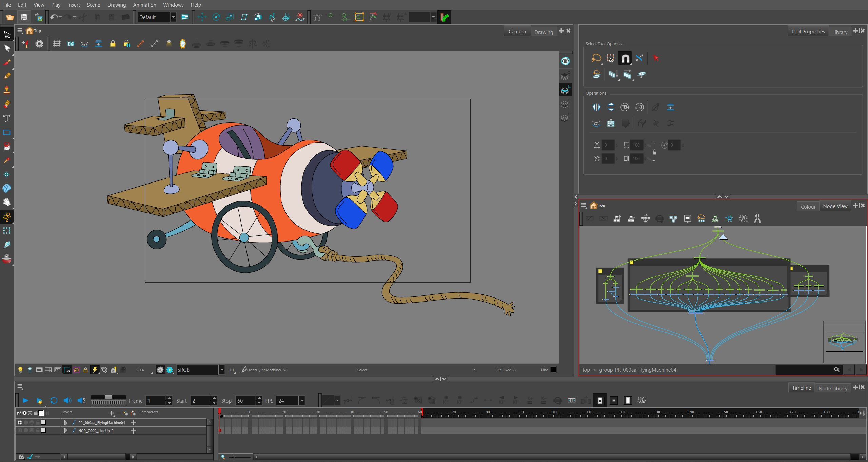Open the Scene menu
This screenshot has width=868, height=462.
pyautogui.click(x=93, y=5)
